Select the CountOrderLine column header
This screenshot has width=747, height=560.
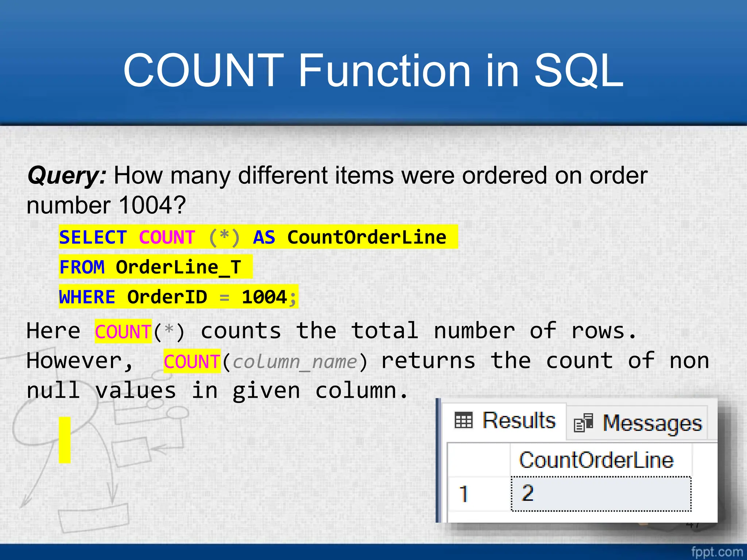coord(600,460)
